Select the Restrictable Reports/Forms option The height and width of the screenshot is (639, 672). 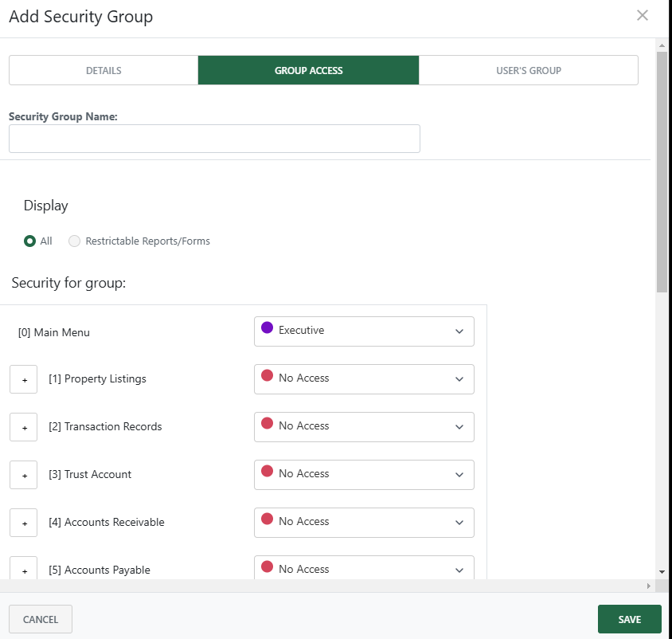tap(74, 241)
